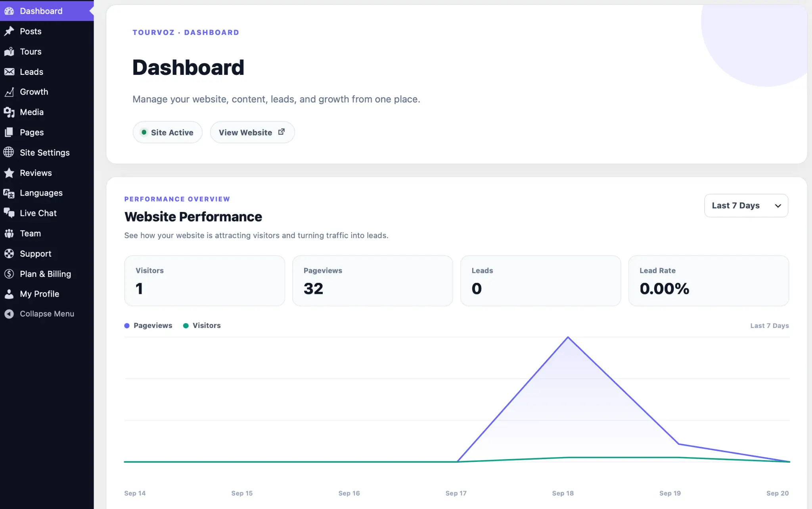812x509 pixels.
Task: Click the Posts pushpin icon
Action: pos(9,31)
